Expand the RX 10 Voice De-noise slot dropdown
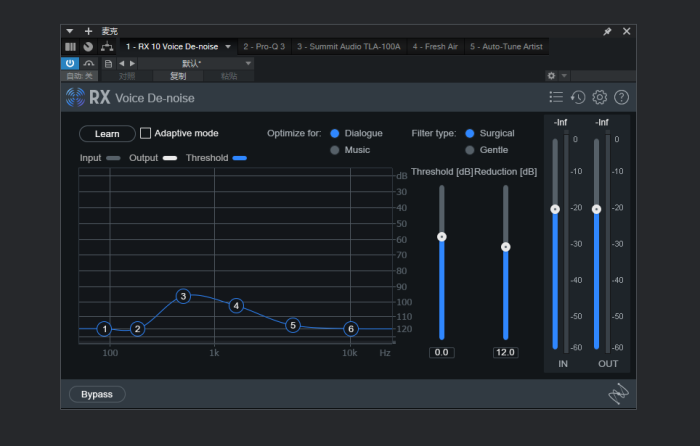The height and width of the screenshot is (446, 700). pyautogui.click(x=228, y=47)
